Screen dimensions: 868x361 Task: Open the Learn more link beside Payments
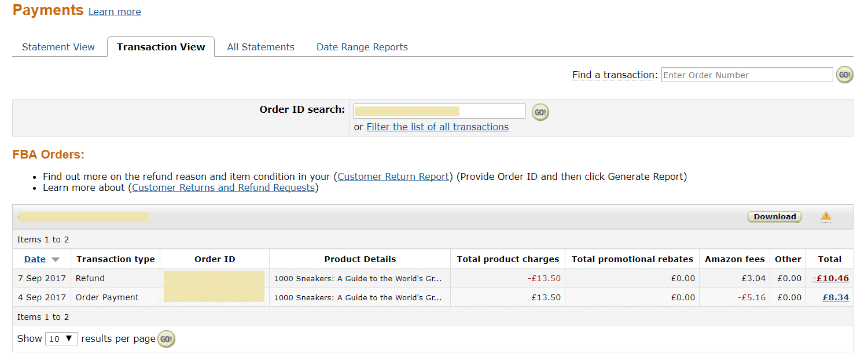[x=115, y=12]
